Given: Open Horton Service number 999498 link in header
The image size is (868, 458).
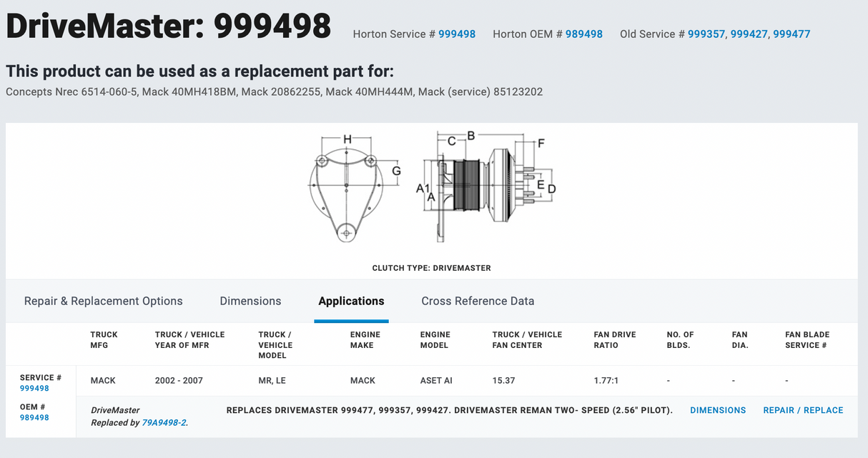Looking at the screenshot, I should pyautogui.click(x=456, y=34).
